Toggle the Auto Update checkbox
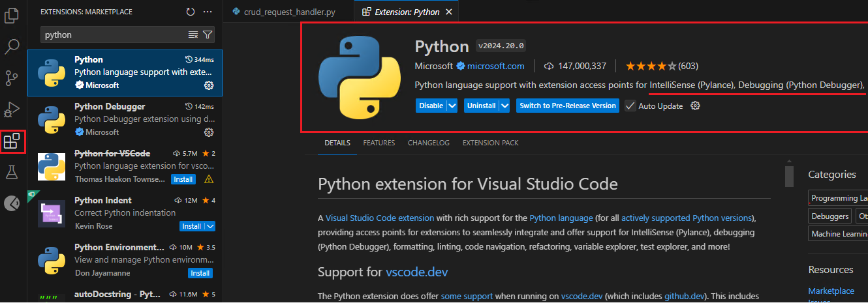This screenshot has height=305, width=868. (630, 106)
